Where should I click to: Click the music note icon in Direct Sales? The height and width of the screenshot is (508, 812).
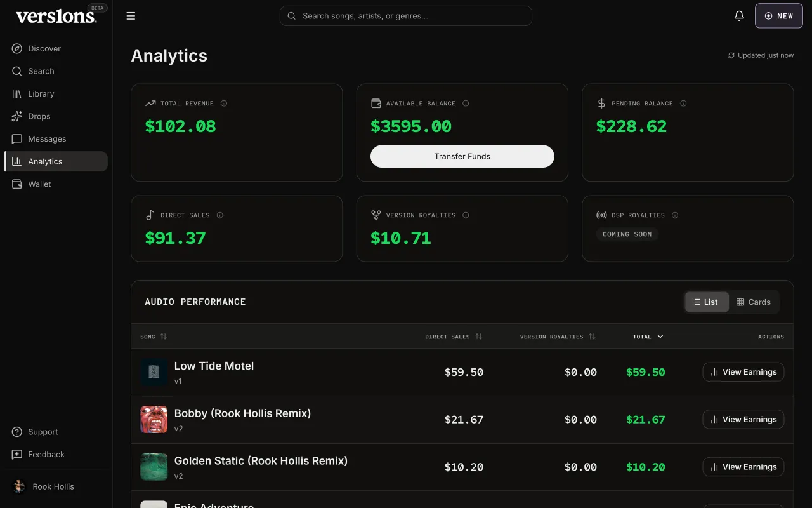tap(150, 215)
